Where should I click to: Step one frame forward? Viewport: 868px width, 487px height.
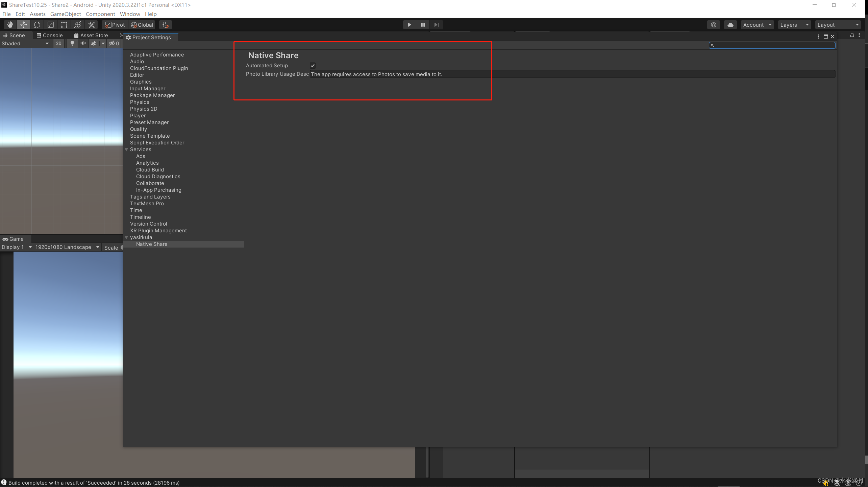[x=436, y=25]
